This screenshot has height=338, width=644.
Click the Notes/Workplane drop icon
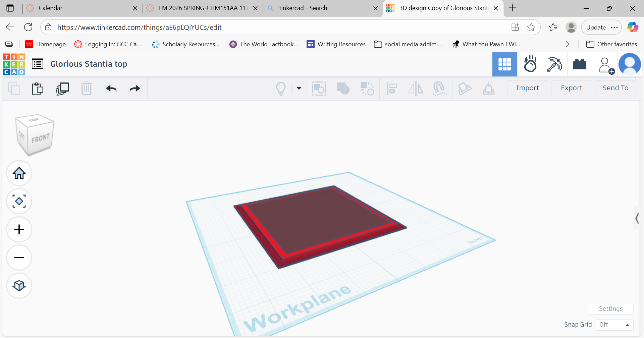tap(489, 89)
